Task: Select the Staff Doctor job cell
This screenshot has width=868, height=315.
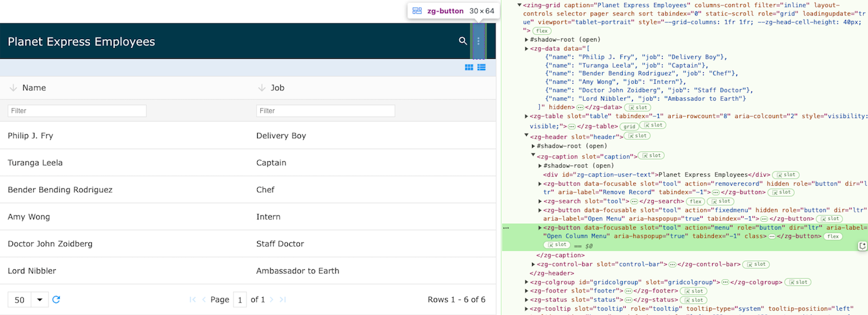Action: (372, 244)
